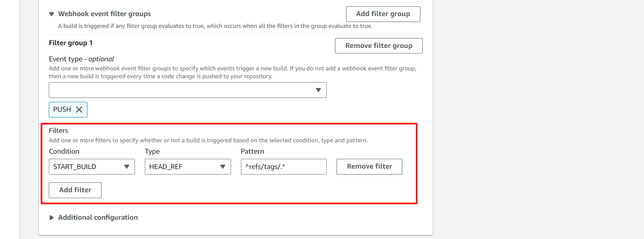Open the empty Event type select box
The width and height of the screenshot is (644, 239).
[x=181, y=90]
